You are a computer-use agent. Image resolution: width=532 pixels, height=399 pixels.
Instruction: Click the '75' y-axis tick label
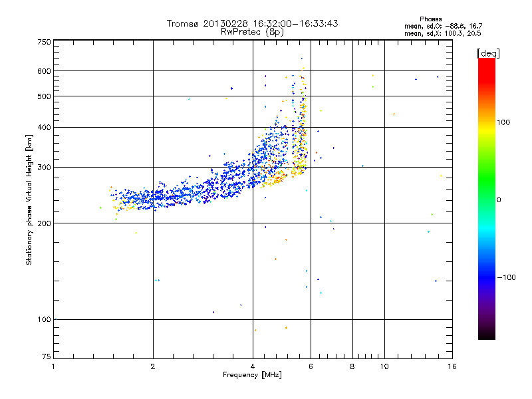(47, 356)
